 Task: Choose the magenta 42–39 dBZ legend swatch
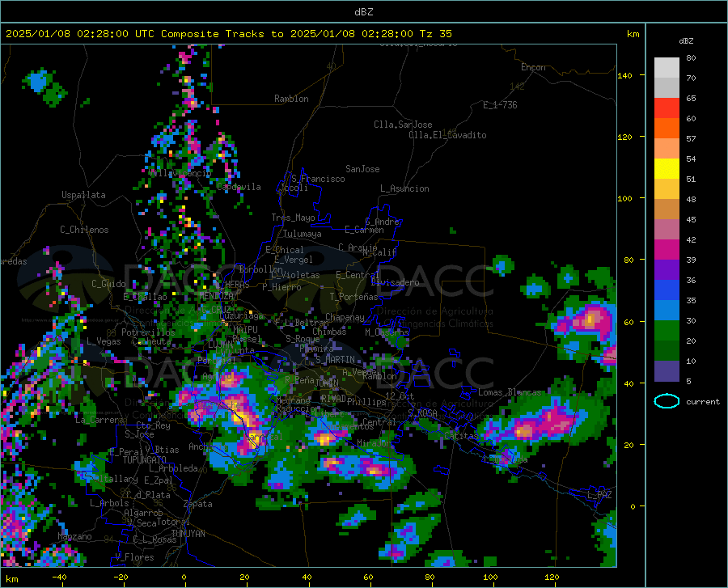[667, 250]
